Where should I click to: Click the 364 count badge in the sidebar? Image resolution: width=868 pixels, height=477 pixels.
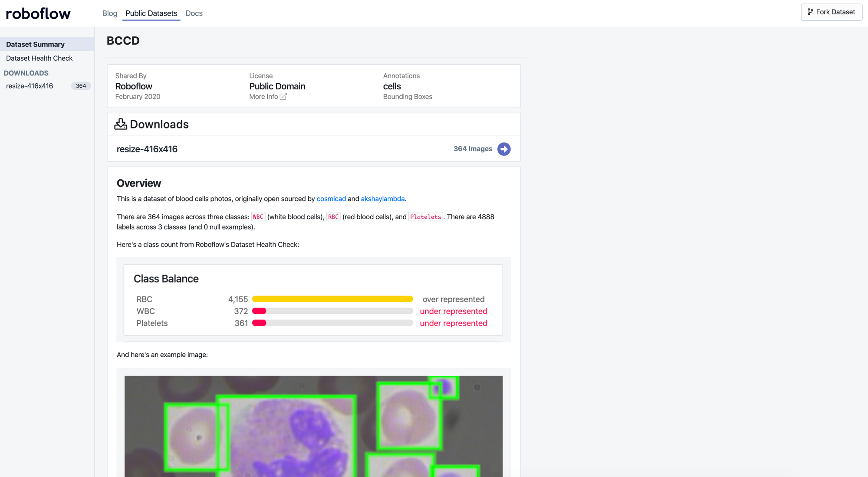[81, 86]
